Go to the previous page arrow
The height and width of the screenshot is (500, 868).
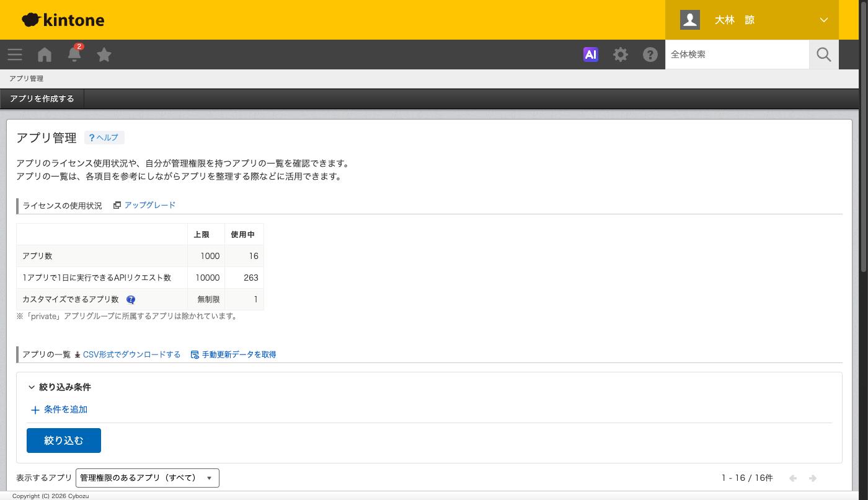coord(793,478)
